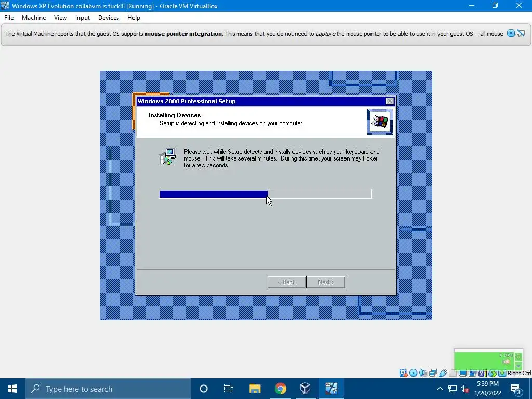Screen dimensions: 532x399
Task: Click the network adapters status icon
Action: pyautogui.click(x=433, y=373)
